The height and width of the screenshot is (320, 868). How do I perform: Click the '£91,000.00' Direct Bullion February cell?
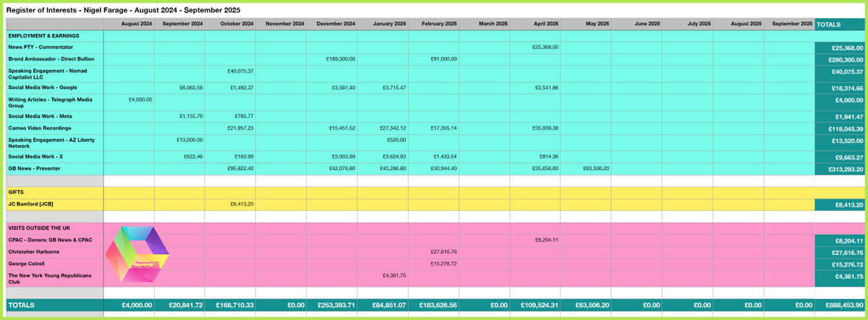[443, 59]
